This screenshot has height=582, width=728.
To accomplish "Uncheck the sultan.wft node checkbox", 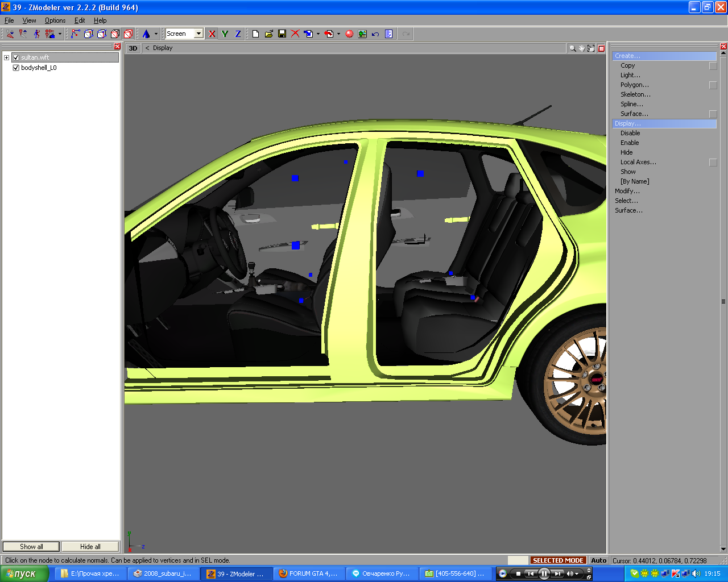I will (16, 57).
